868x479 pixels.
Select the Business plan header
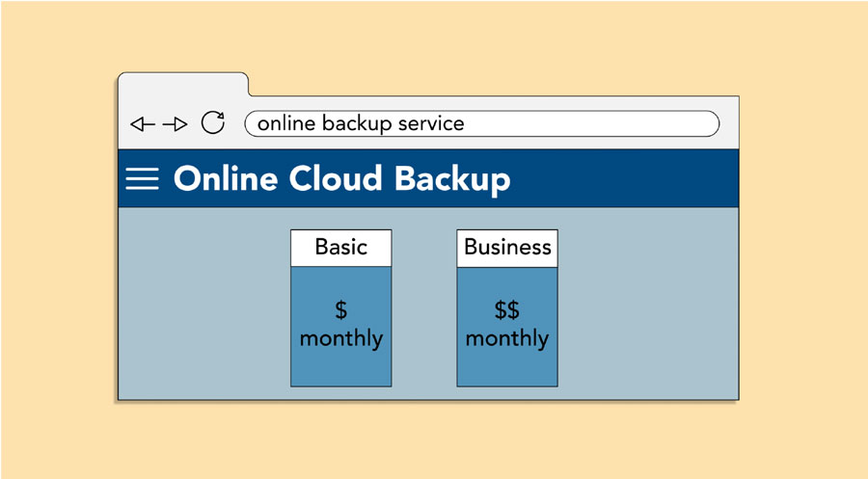507,248
